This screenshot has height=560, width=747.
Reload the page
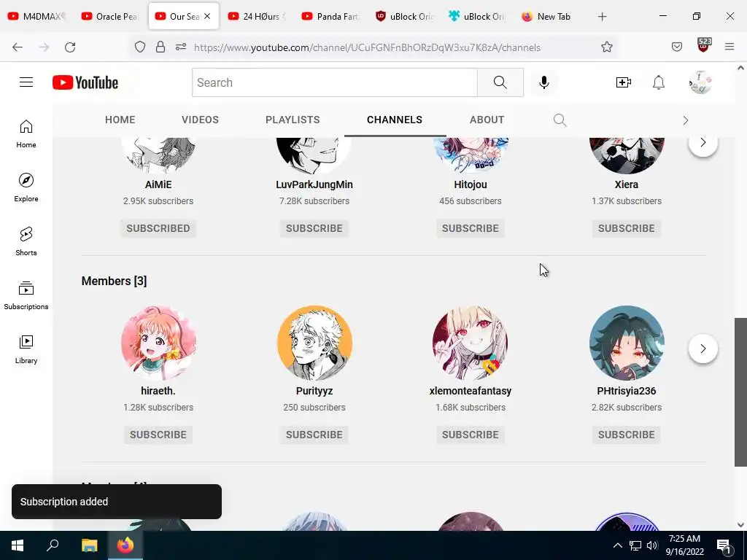(x=70, y=47)
